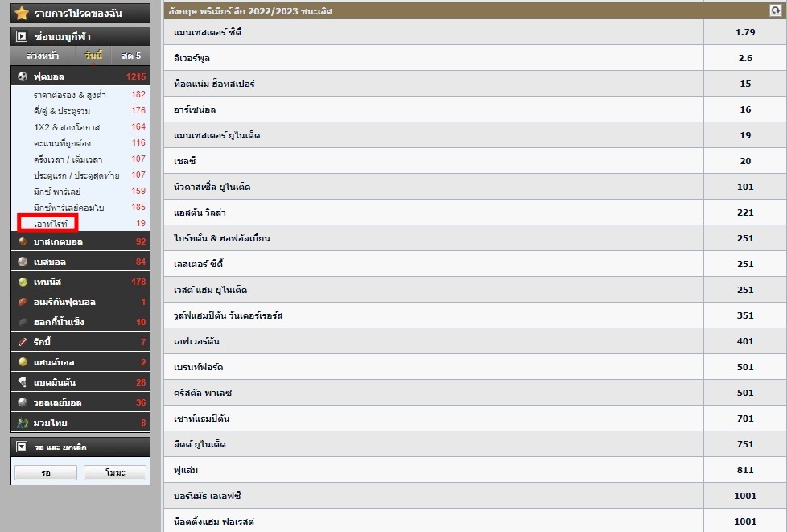The width and height of the screenshot is (787, 532).
Task: Open the 1X2 & สองโอกาส market
Action: 66,127
